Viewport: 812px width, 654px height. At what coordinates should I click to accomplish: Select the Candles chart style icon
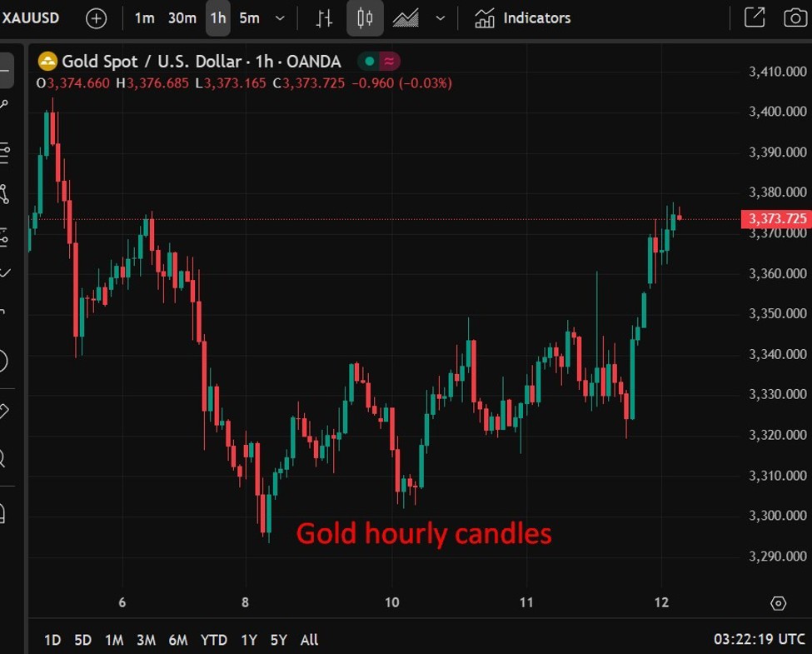click(x=365, y=18)
